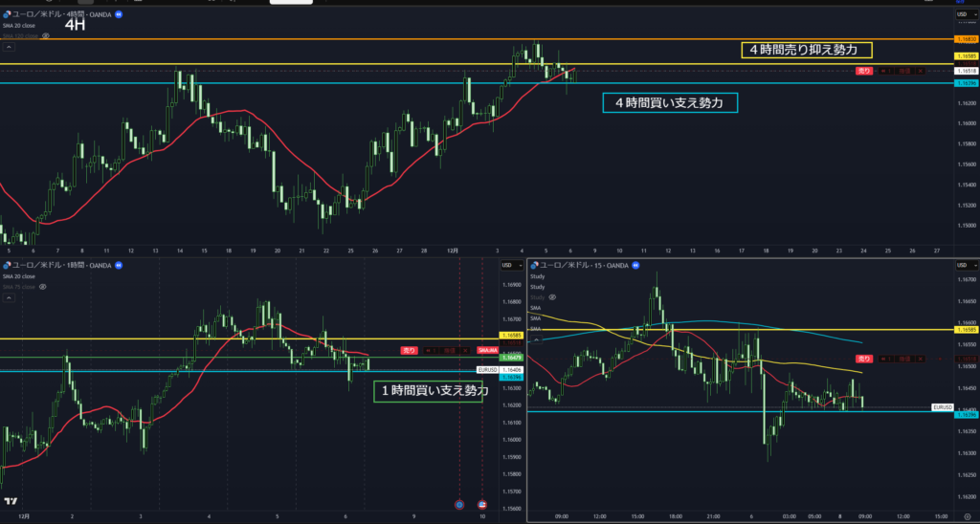This screenshot has height=524, width=980.
Task: Click the replay icon beside 4H chart title
Action: point(119,16)
